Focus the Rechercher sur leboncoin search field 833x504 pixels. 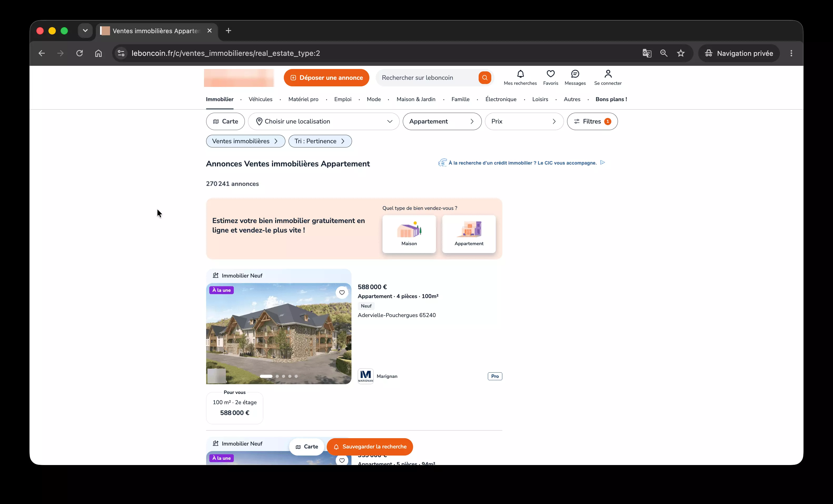pos(428,77)
